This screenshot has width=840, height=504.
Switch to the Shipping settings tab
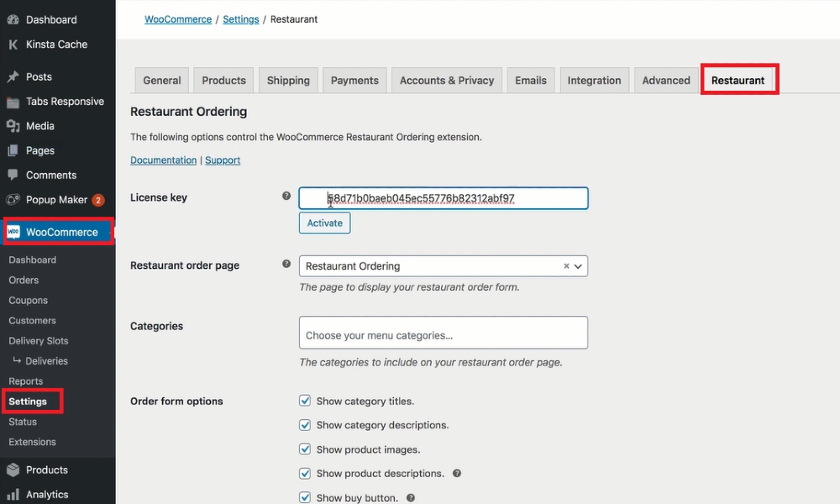(288, 81)
